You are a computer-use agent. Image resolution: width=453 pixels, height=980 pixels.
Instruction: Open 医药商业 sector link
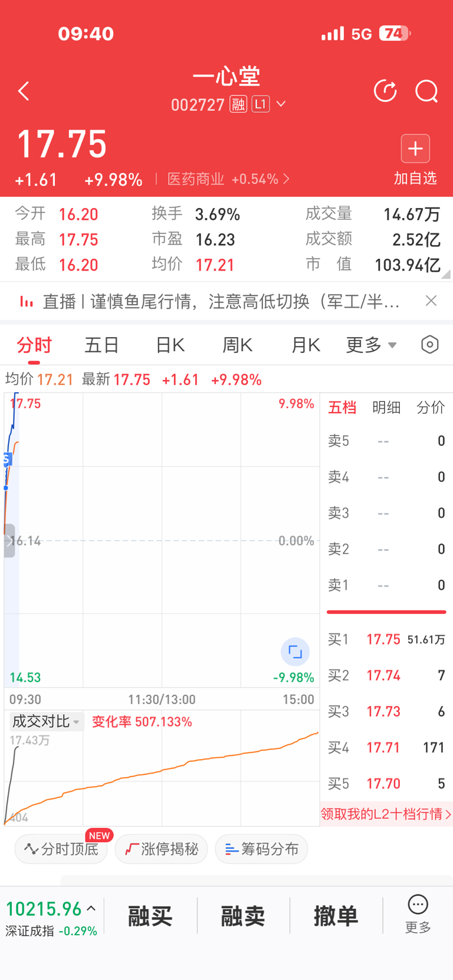tap(229, 179)
